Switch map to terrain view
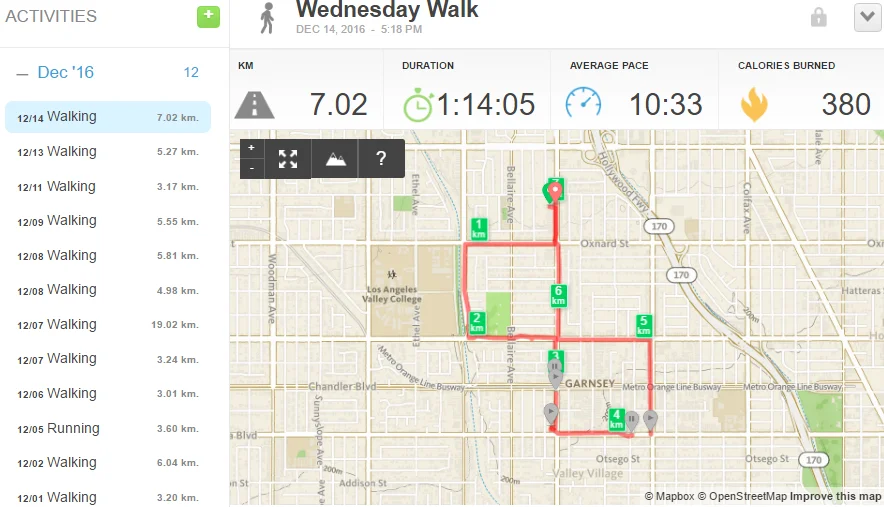The height and width of the screenshot is (507, 884). click(x=335, y=158)
